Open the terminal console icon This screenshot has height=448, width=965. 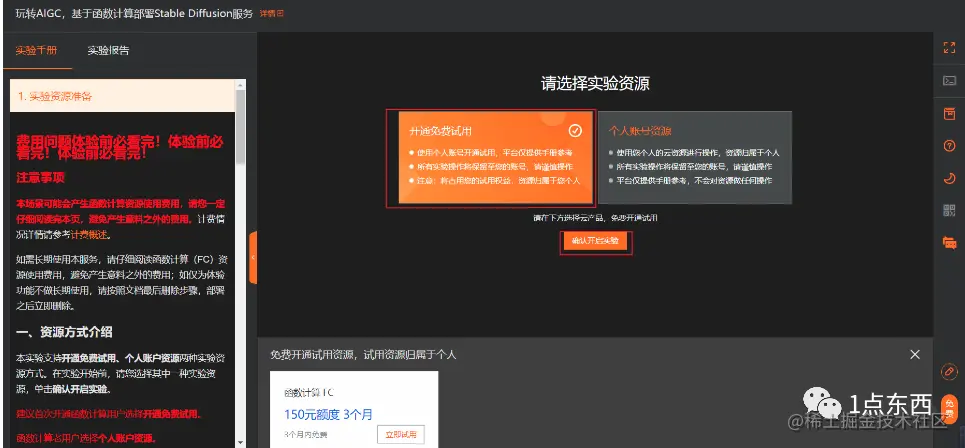click(949, 81)
